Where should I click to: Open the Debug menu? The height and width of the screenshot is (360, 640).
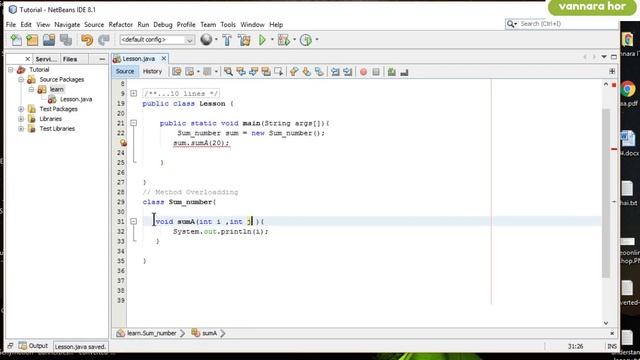(162, 24)
